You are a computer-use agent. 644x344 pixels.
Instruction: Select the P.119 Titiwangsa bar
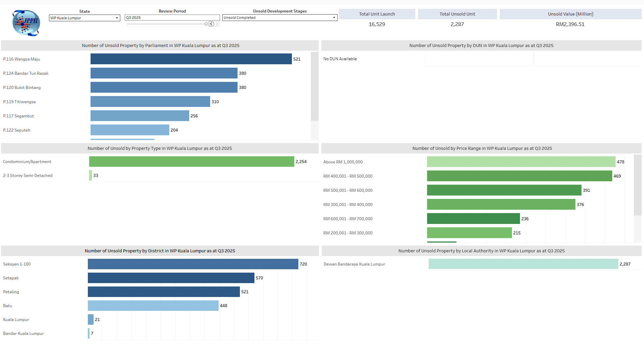(x=150, y=101)
